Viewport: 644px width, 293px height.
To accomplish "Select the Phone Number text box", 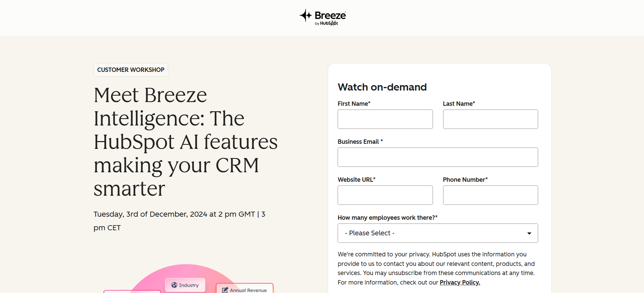I will pos(490,195).
